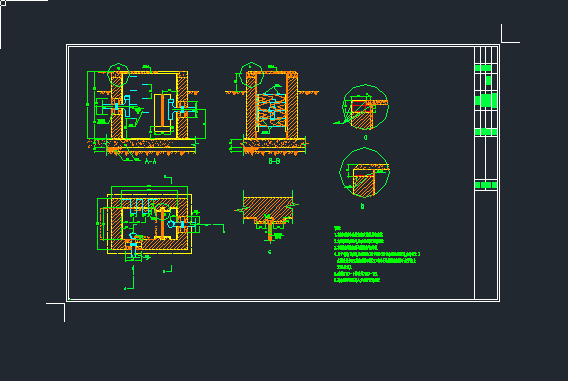This screenshot has width=568, height=381.
Task: Click the letter c label under the hatched slab
Action: tap(270, 252)
